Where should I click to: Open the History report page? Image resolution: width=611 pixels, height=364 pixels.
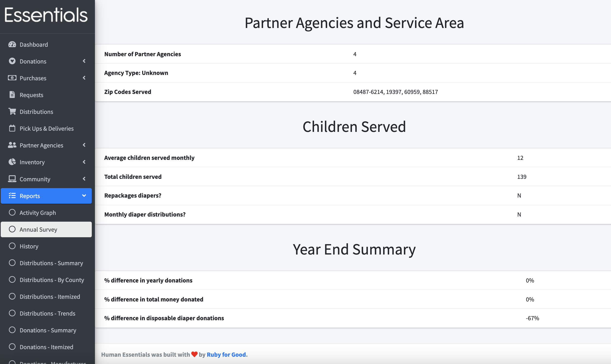point(28,246)
